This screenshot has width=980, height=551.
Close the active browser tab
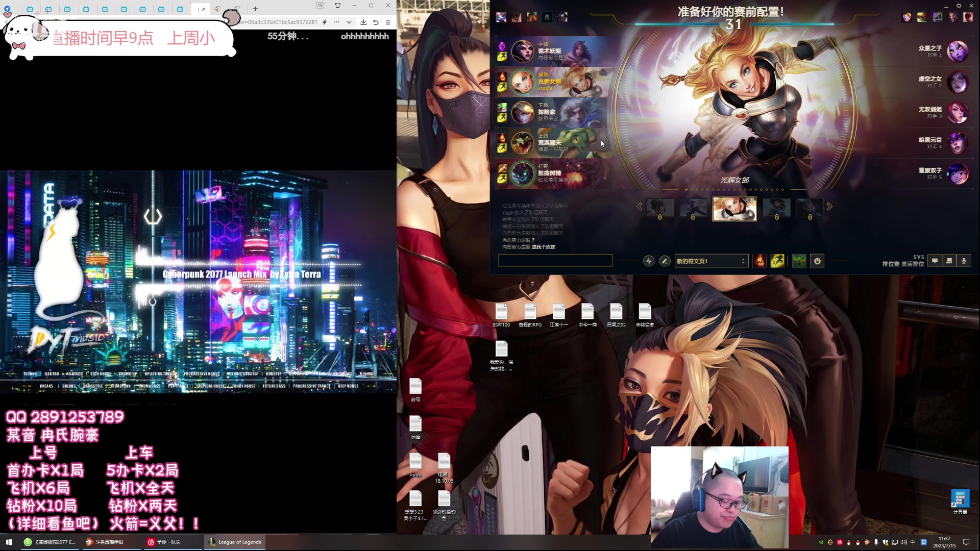coord(204,9)
